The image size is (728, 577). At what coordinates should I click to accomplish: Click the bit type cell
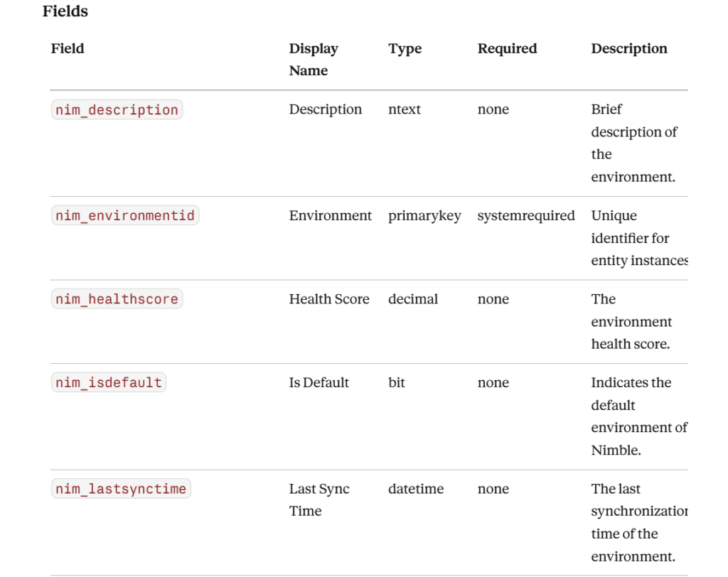[396, 382]
